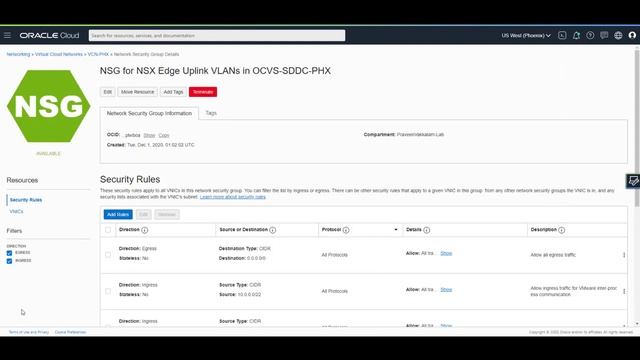Click the page vertical scrollbar
Image resolution: width=640 pixels, height=360 pixels.
(x=637, y=129)
